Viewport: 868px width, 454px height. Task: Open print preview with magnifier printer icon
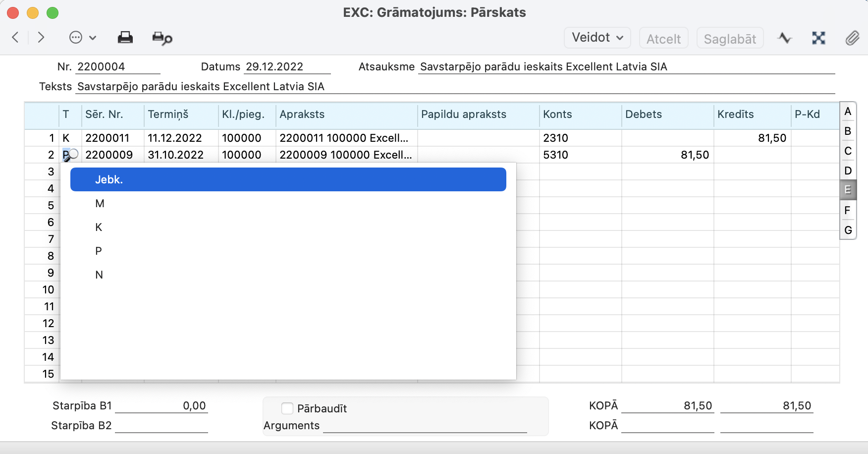[x=162, y=38]
